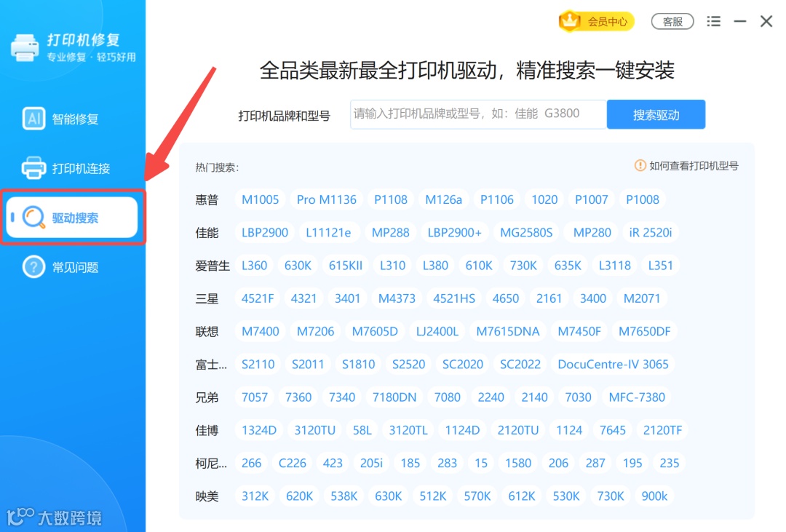The image size is (786, 532).
Task: Select Samsung model M2071
Action: pyautogui.click(x=642, y=299)
